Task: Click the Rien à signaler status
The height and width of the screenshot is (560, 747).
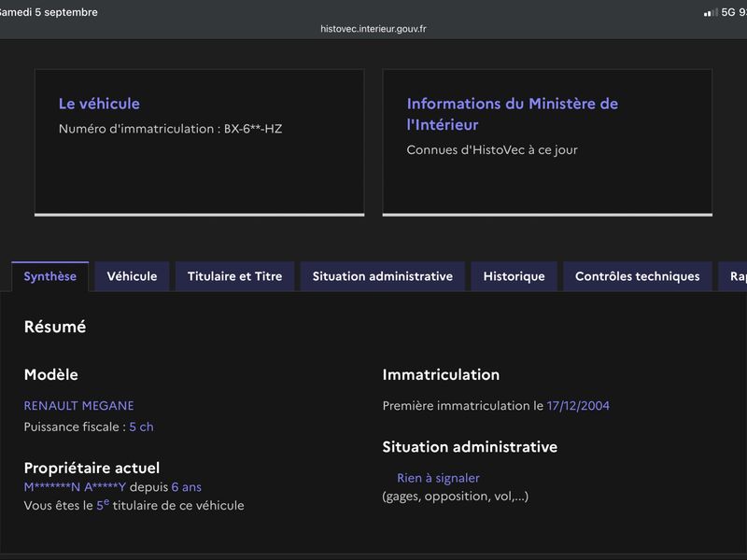Action: [x=438, y=478]
